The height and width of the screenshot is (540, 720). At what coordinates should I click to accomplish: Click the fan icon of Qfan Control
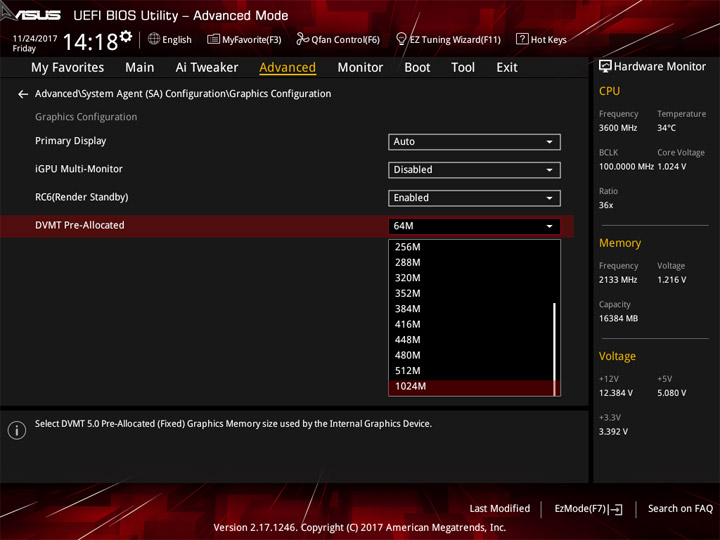(x=302, y=39)
